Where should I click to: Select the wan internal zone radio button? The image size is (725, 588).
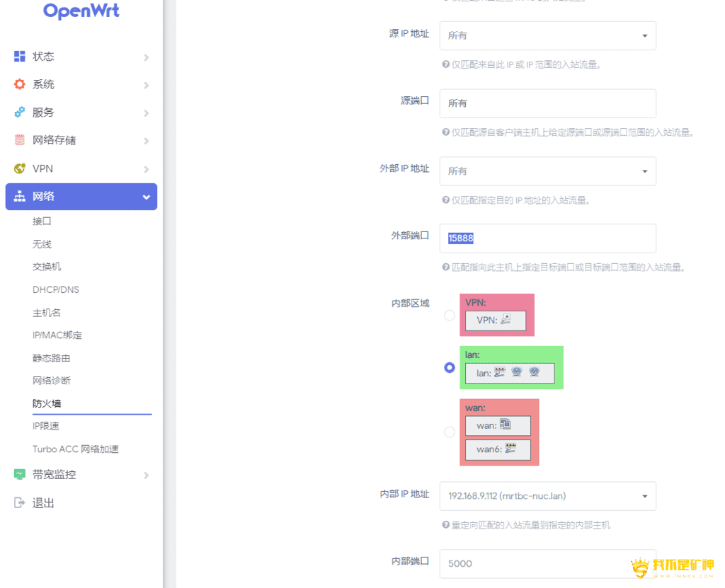(x=450, y=432)
